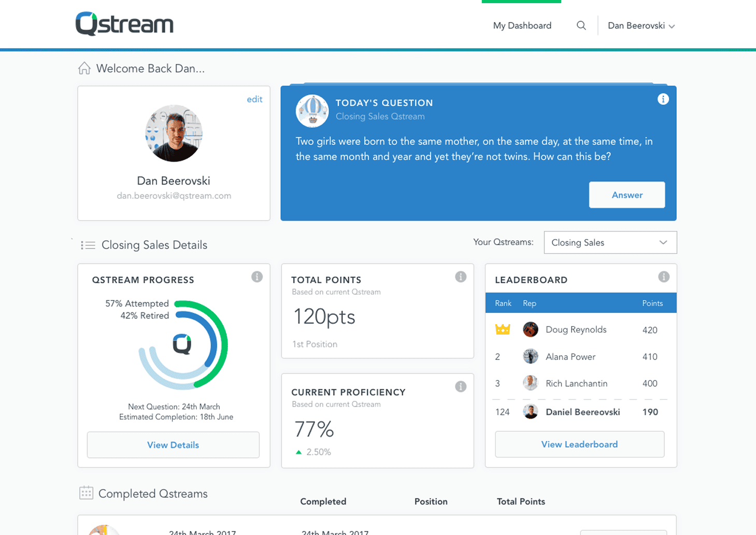The height and width of the screenshot is (535, 756).
Task: Click Rich Lanchantin's avatar
Action: pyautogui.click(x=531, y=383)
